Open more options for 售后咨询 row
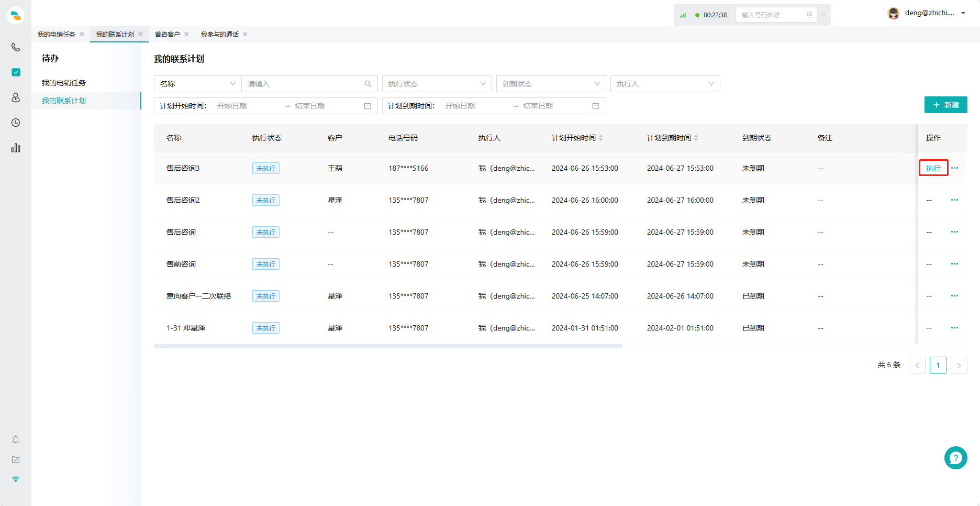This screenshot has height=506, width=980. (954, 232)
